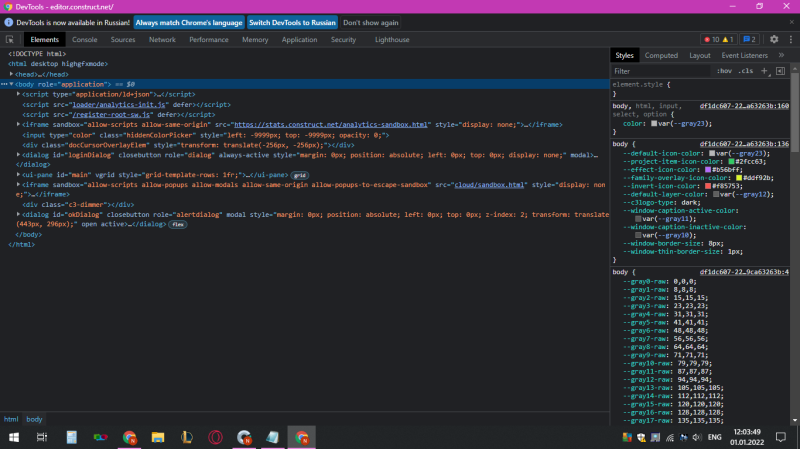
Task: Click the styles Filter input field
Action: pyautogui.click(x=661, y=71)
